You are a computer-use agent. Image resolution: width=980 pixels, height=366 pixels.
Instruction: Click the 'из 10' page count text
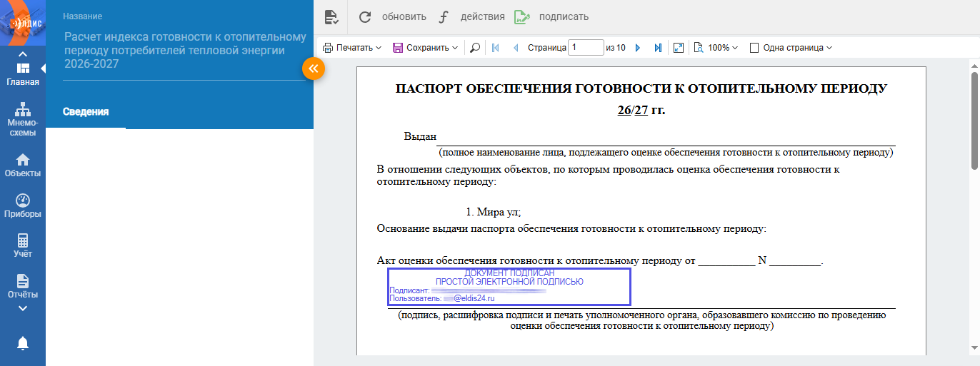(x=616, y=48)
